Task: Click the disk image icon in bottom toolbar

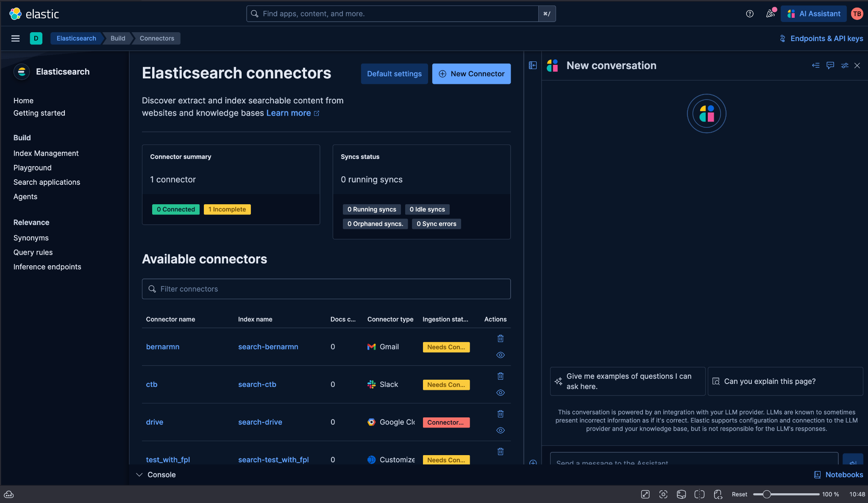Action: (682, 494)
